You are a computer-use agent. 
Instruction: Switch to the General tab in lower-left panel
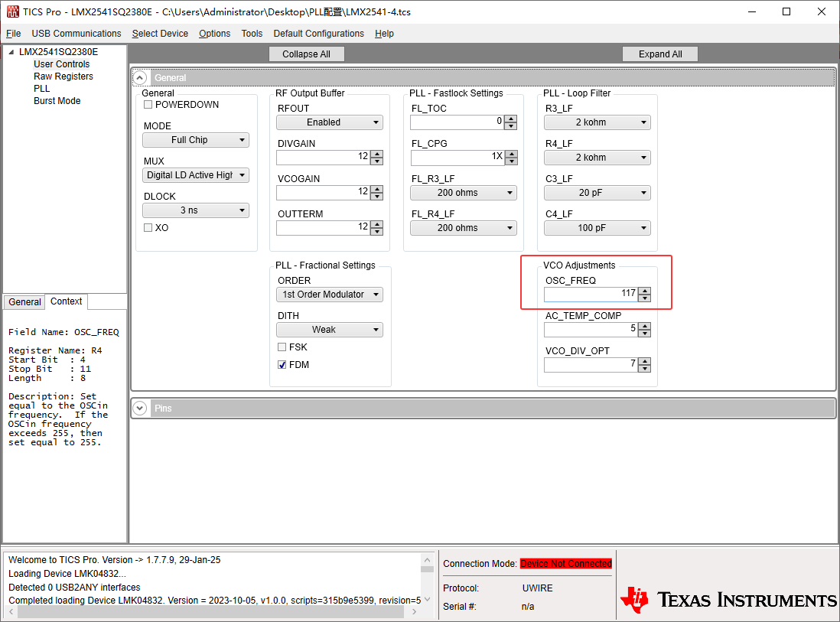pyautogui.click(x=24, y=302)
